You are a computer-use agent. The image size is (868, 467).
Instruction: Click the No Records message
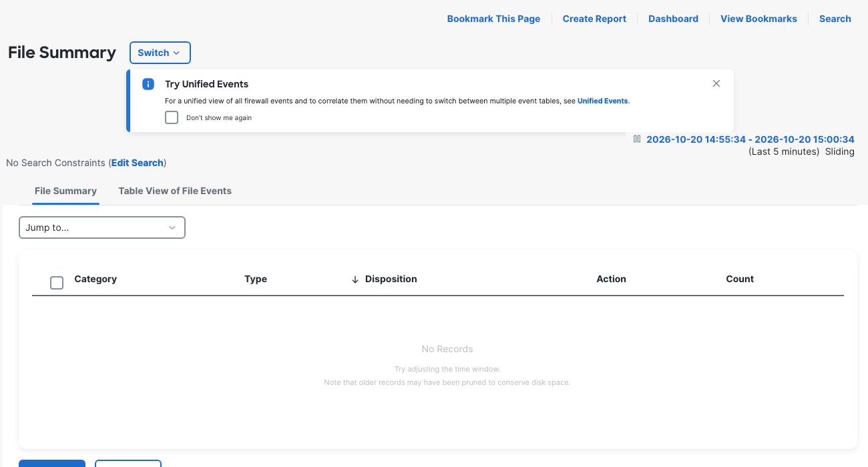[x=447, y=349]
